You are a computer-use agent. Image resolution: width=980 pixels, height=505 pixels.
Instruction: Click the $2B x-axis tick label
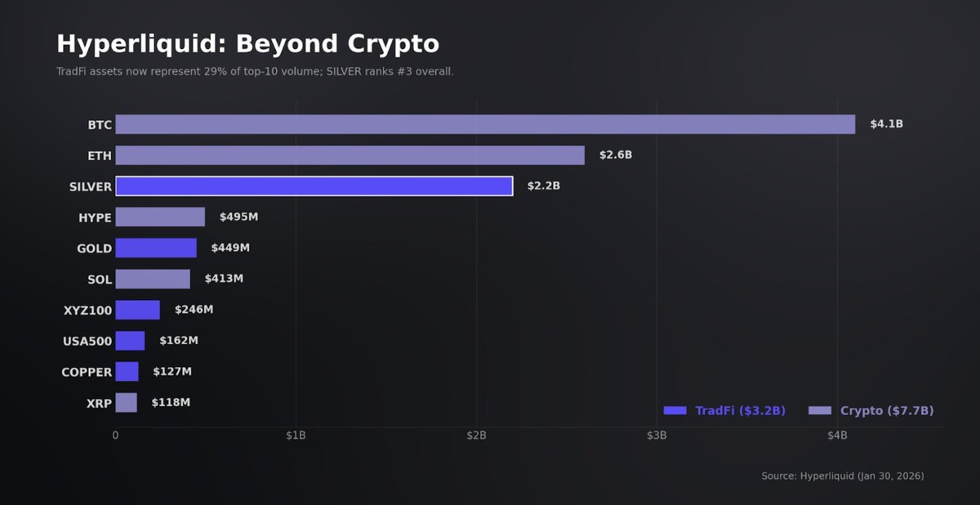pos(476,436)
